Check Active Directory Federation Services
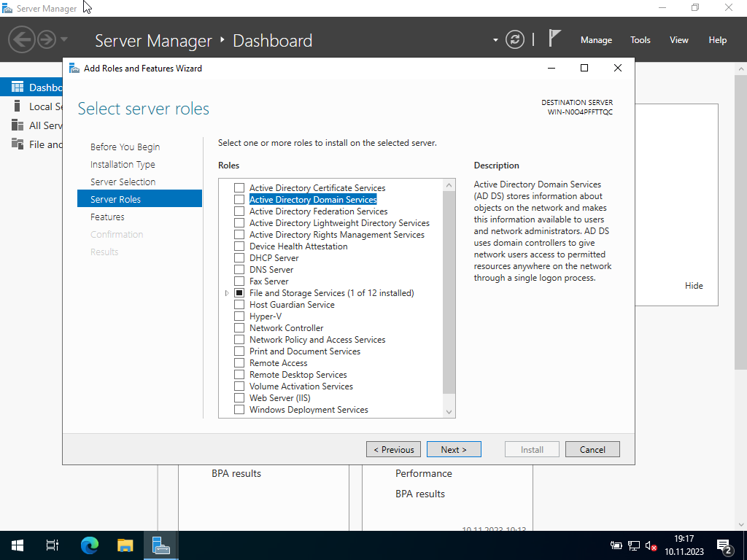 tap(239, 211)
